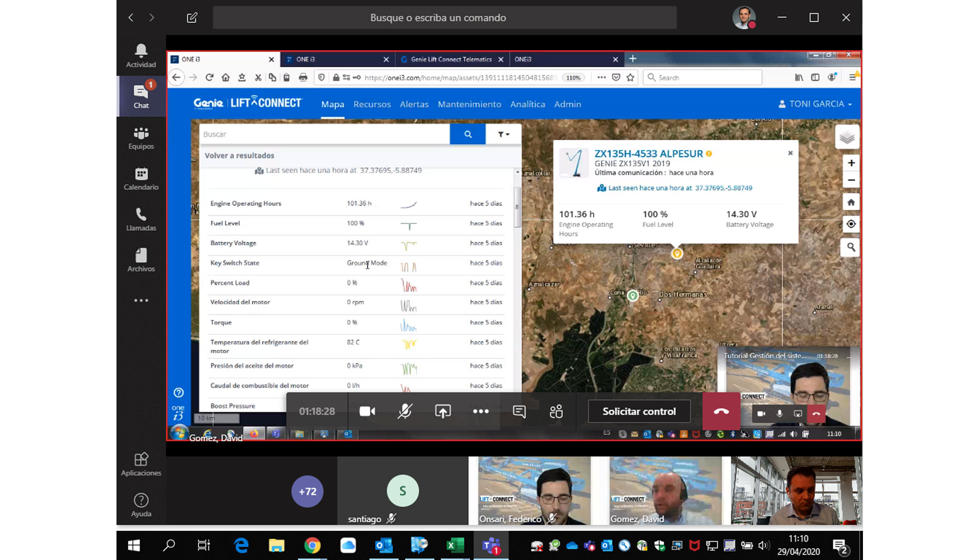Open Excel from Windows taskbar
The height and width of the screenshot is (560, 980).
pos(455,545)
